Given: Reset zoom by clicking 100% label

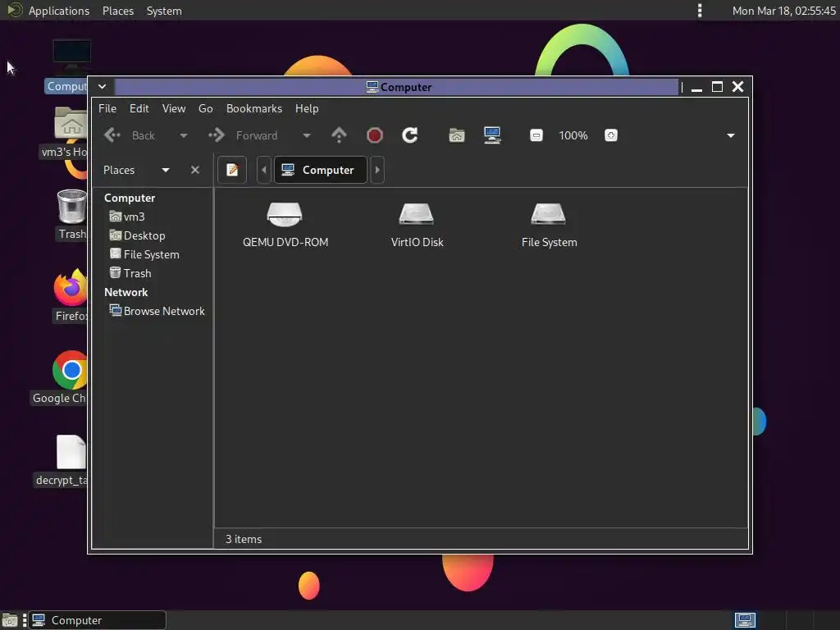Looking at the screenshot, I should 573,135.
